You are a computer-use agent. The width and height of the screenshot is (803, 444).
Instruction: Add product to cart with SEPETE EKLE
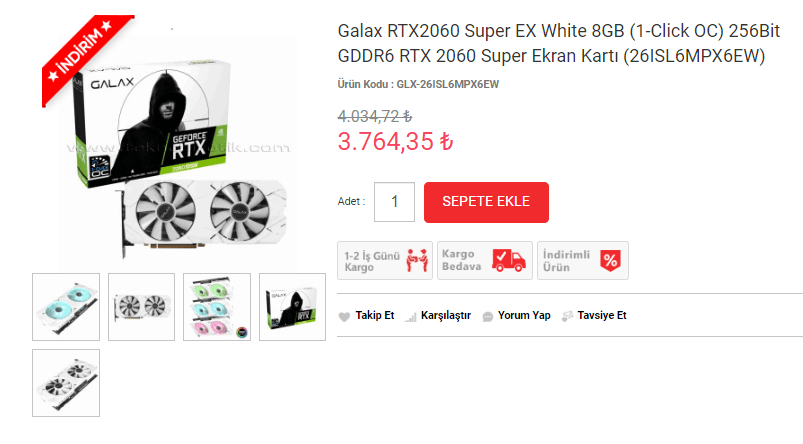pyautogui.click(x=486, y=202)
